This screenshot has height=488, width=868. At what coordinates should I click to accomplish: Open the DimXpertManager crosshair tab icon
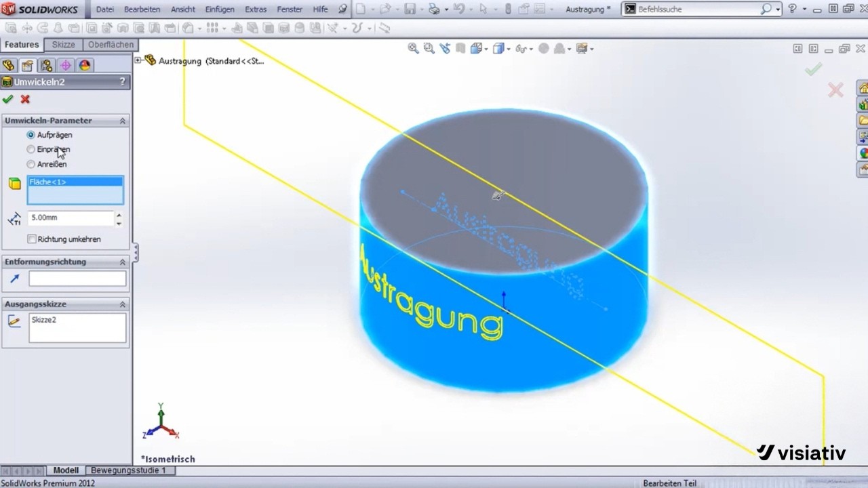coord(65,65)
